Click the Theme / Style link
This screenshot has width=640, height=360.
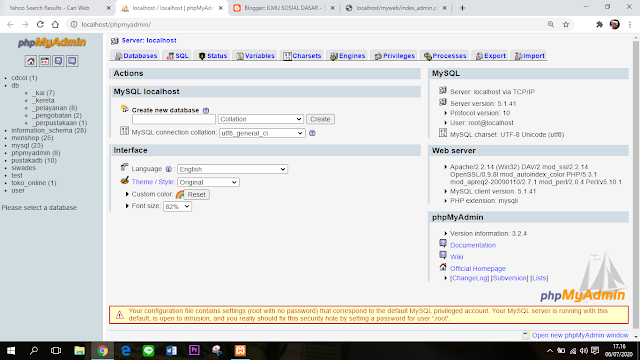[153, 182]
